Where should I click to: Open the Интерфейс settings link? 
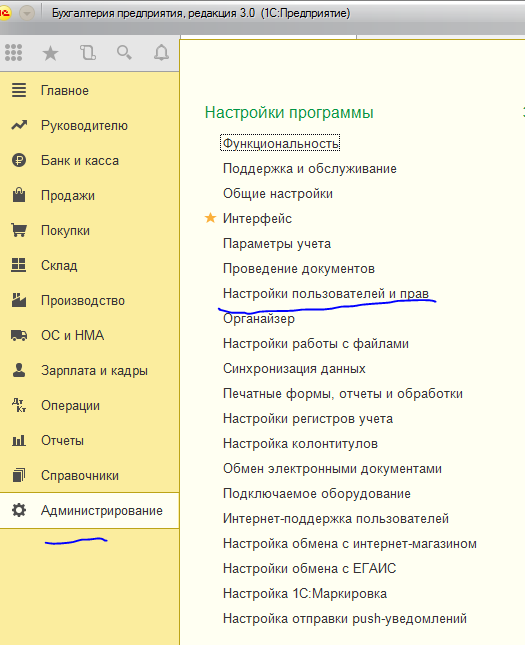(x=257, y=218)
